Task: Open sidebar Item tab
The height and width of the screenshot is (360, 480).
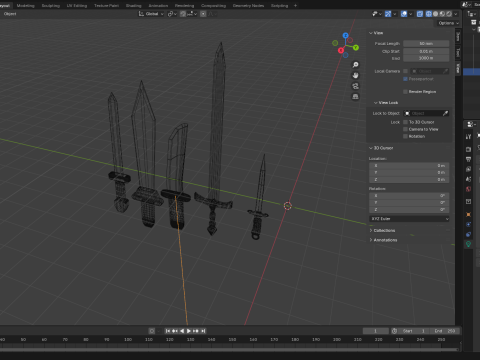Action: [x=458, y=37]
